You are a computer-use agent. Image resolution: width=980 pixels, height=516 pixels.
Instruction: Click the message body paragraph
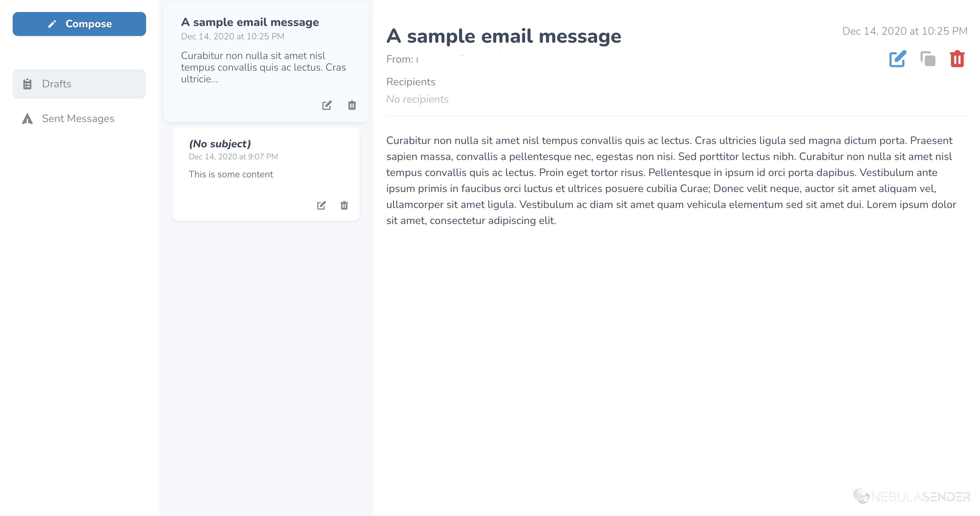click(x=671, y=181)
